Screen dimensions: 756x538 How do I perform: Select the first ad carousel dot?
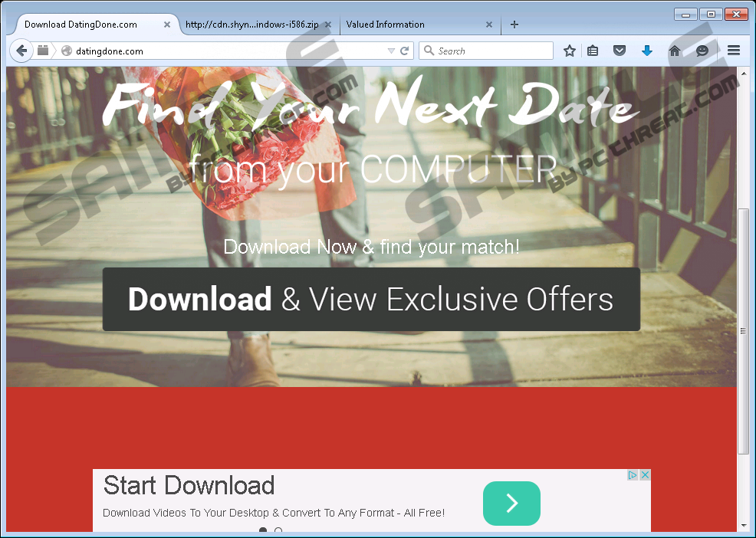tap(263, 530)
